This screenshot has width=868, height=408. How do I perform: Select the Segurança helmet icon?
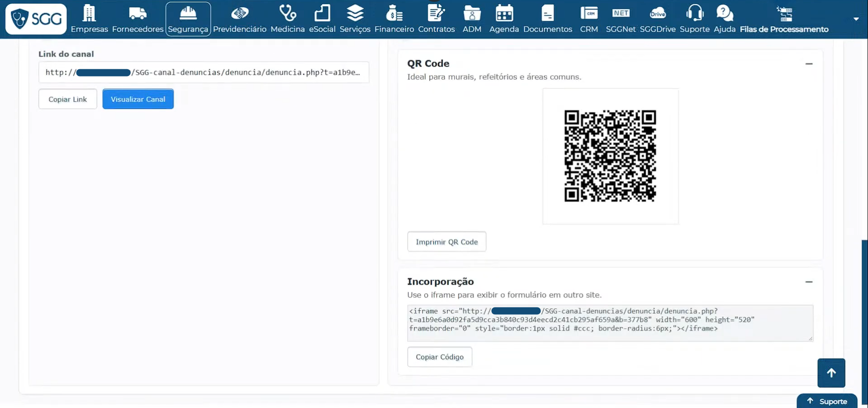188,13
